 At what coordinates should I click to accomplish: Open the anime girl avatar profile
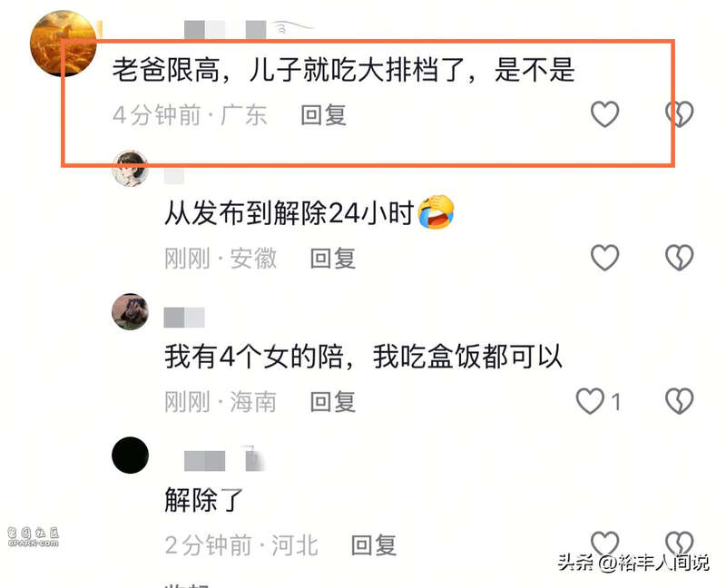pyautogui.click(x=130, y=168)
